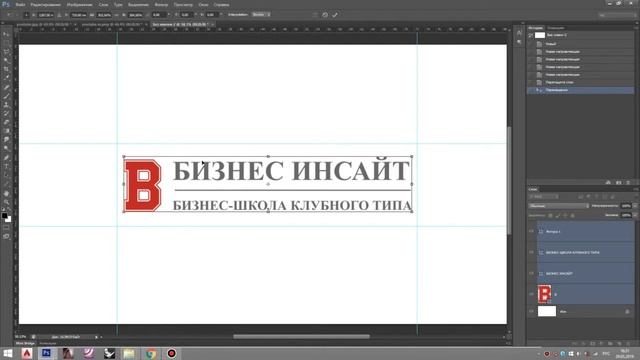Image resolution: width=640 pixels, height=360 pixels.
Task: Hide the БИЗНЕС-ШКОЛА КЛУБНОГО ТИПА text layer
Action: coord(531,253)
